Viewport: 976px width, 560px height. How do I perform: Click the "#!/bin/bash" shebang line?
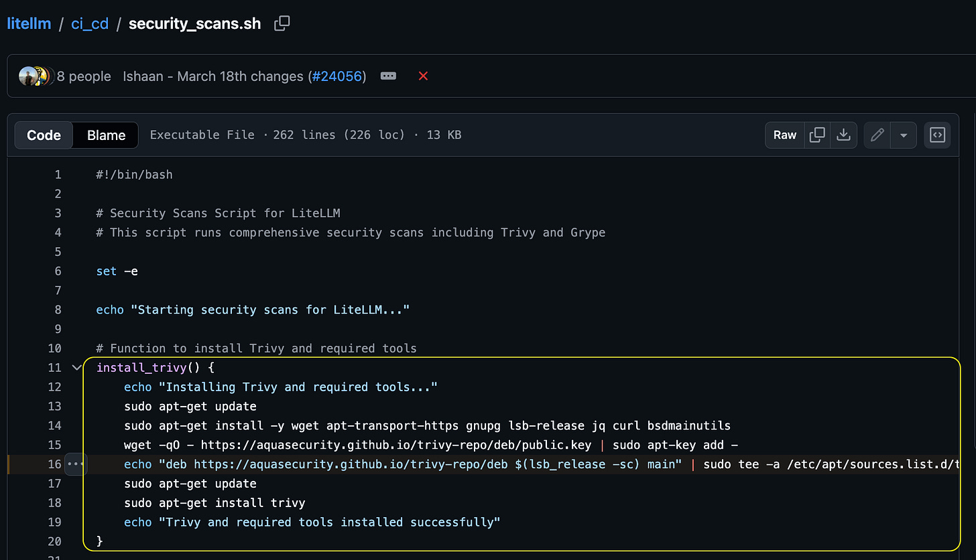coord(134,175)
